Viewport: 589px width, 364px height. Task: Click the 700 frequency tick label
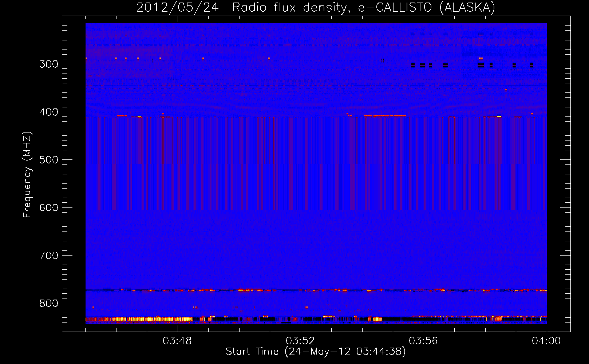click(x=49, y=256)
